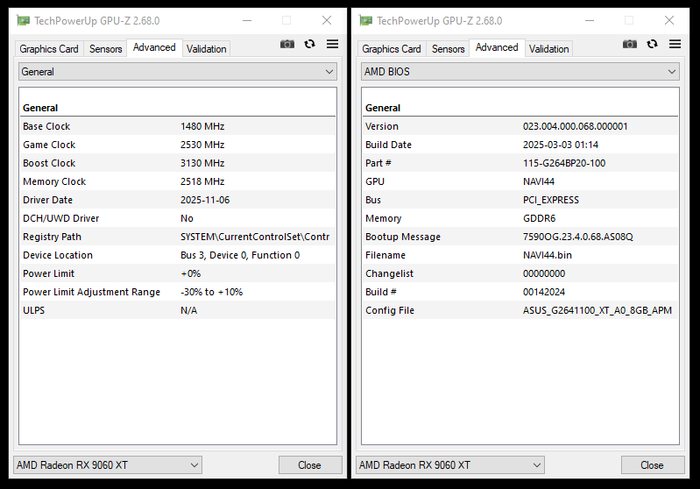Image resolution: width=700 pixels, height=489 pixels.
Task: Go to the Validation tab in the left window
Action: (x=206, y=49)
